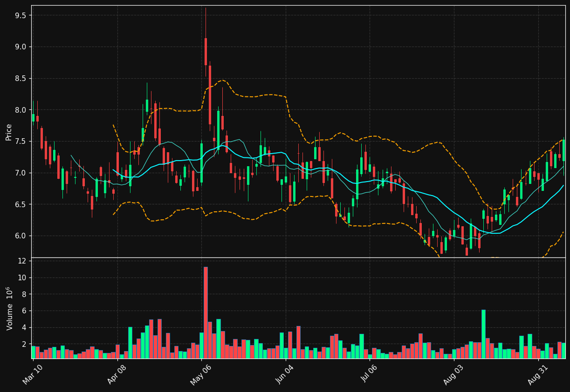Click the 'Aug 31' date label
The height and width of the screenshot is (392, 570).
tap(538, 375)
